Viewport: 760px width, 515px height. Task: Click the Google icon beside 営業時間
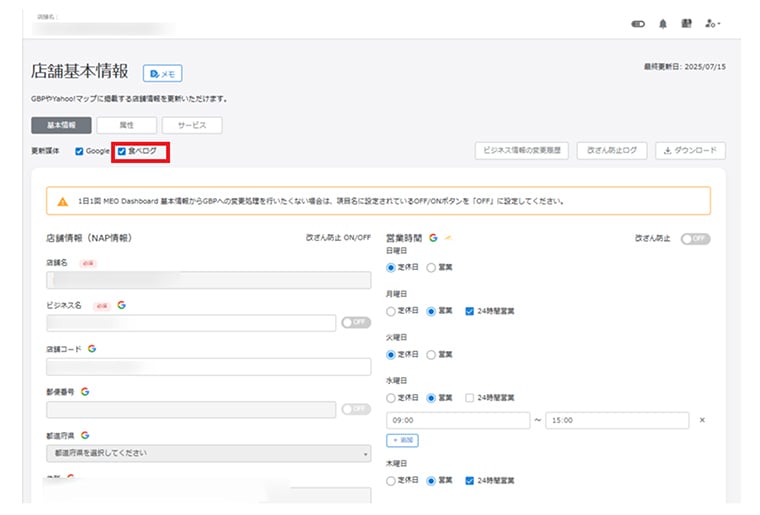[433, 238]
